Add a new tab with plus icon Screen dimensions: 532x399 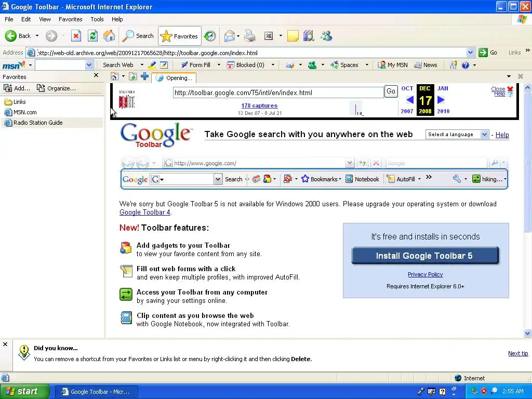point(144,77)
